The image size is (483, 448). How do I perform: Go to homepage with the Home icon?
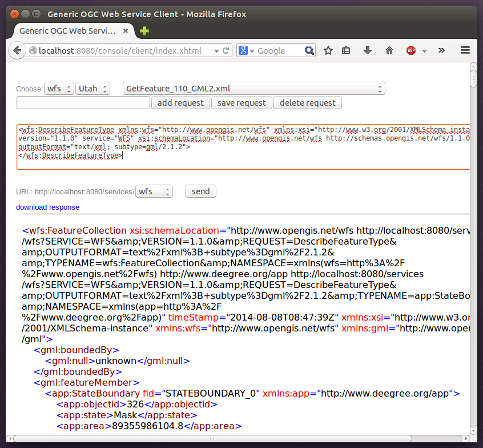[389, 50]
